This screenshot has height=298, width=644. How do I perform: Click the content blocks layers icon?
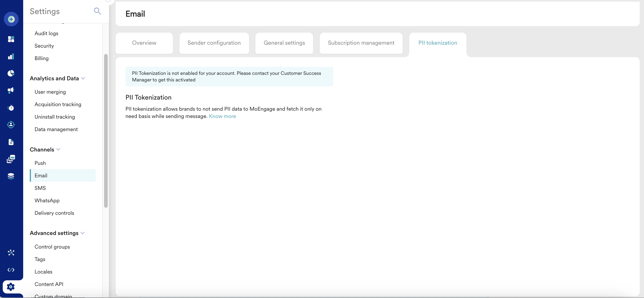(11, 159)
